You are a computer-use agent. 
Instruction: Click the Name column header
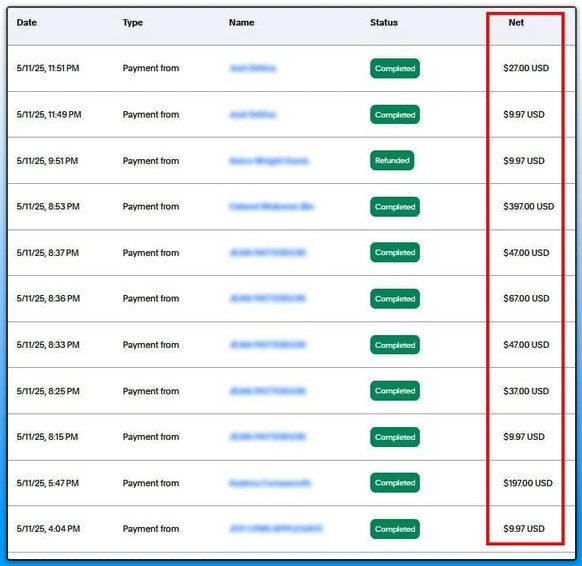click(x=242, y=23)
